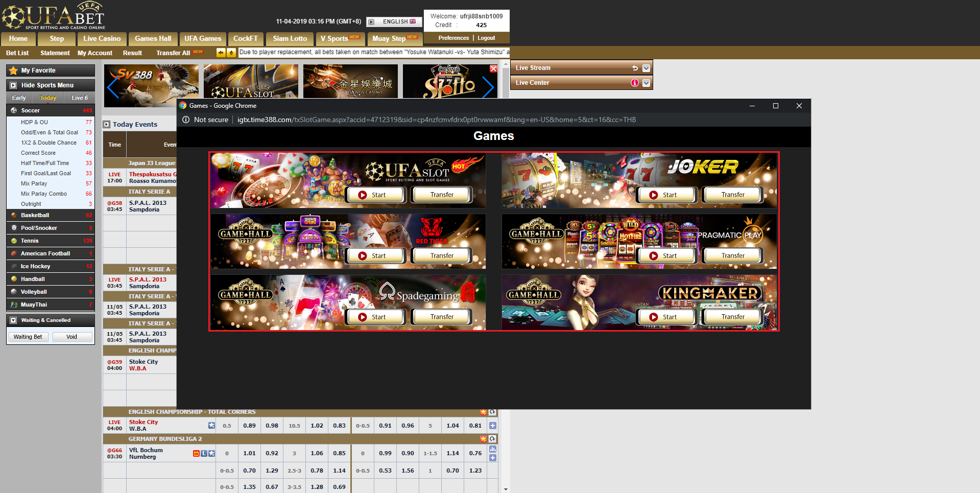
Task: Open the Siam Lotto tab
Action: 290,39
